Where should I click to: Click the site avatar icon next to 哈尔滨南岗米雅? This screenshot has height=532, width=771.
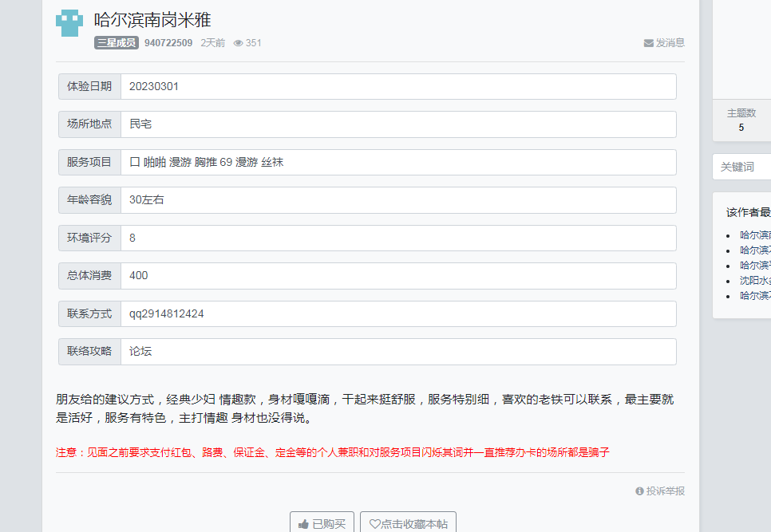(x=69, y=23)
